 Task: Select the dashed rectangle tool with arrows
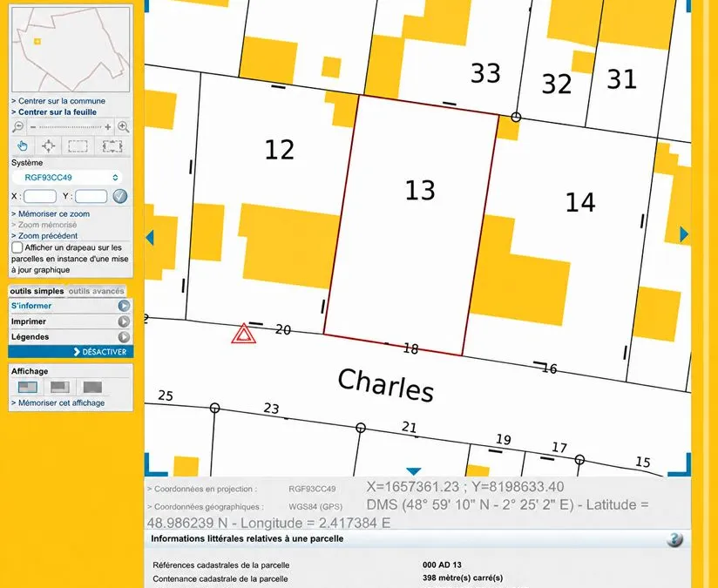point(112,146)
